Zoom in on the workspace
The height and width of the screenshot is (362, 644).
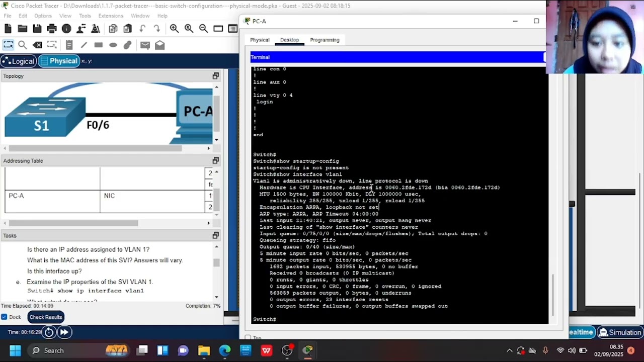[174, 29]
